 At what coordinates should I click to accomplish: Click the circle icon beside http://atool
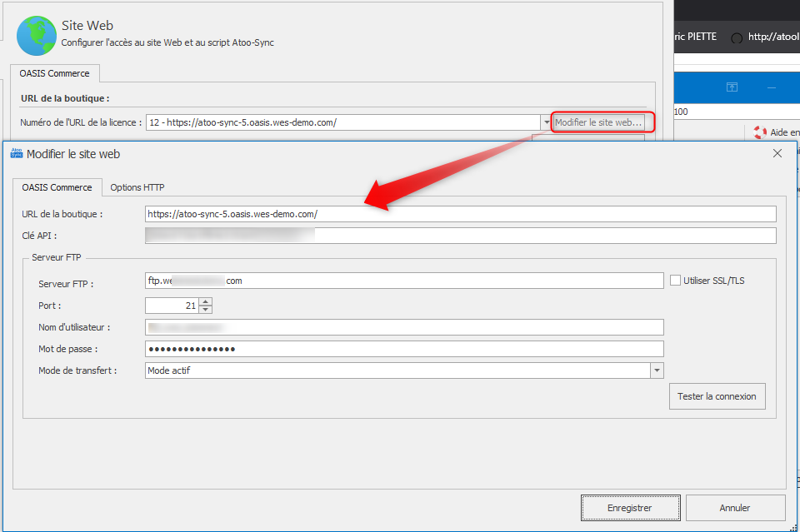click(x=736, y=38)
